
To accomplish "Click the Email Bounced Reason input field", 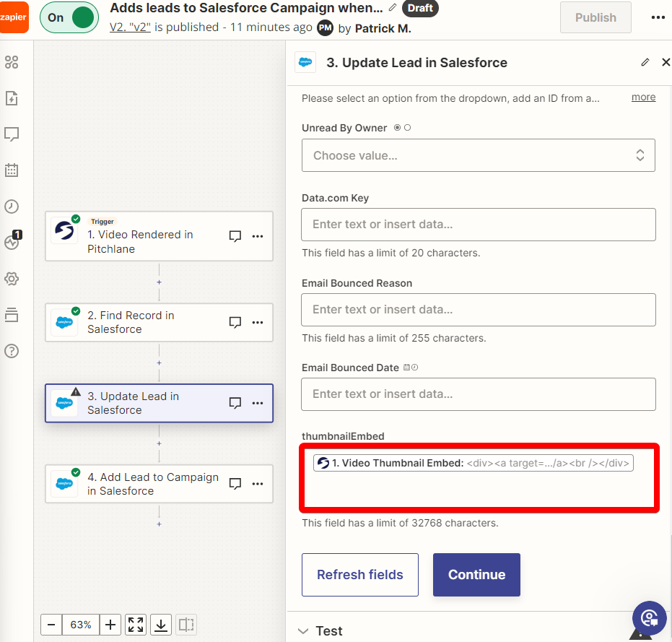I will pyautogui.click(x=479, y=310).
